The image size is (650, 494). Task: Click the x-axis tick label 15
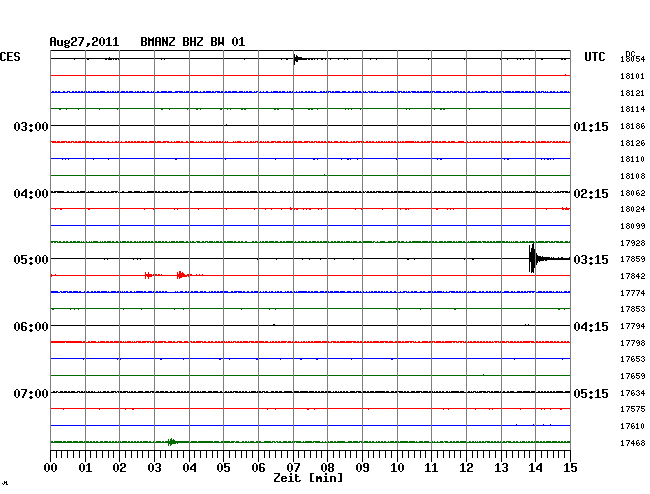[x=570, y=468]
